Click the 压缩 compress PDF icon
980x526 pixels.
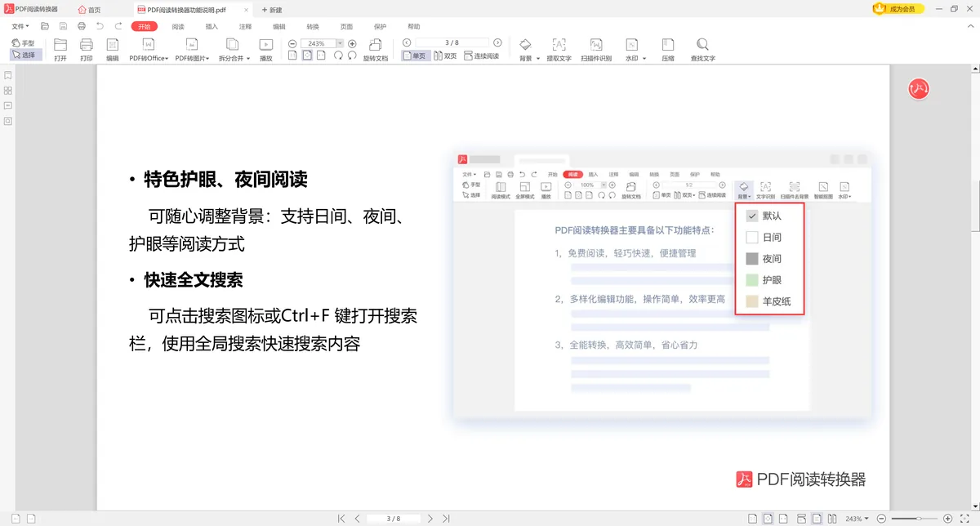tap(668, 50)
